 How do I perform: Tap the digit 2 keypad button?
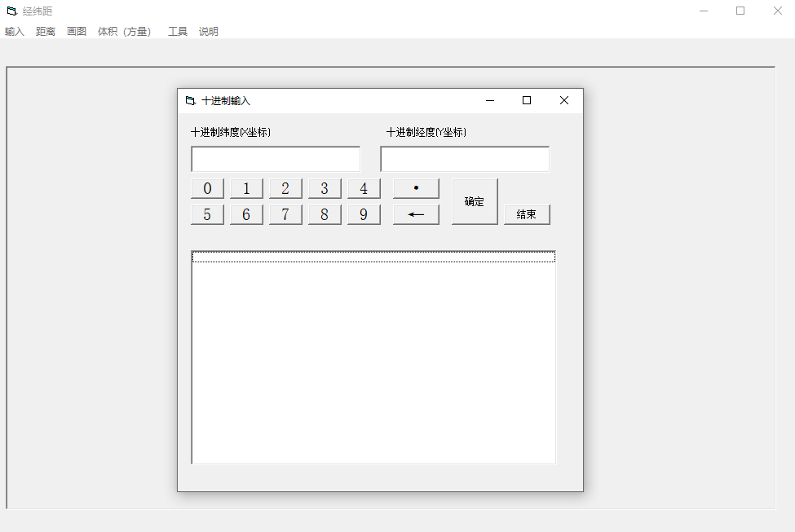(285, 188)
